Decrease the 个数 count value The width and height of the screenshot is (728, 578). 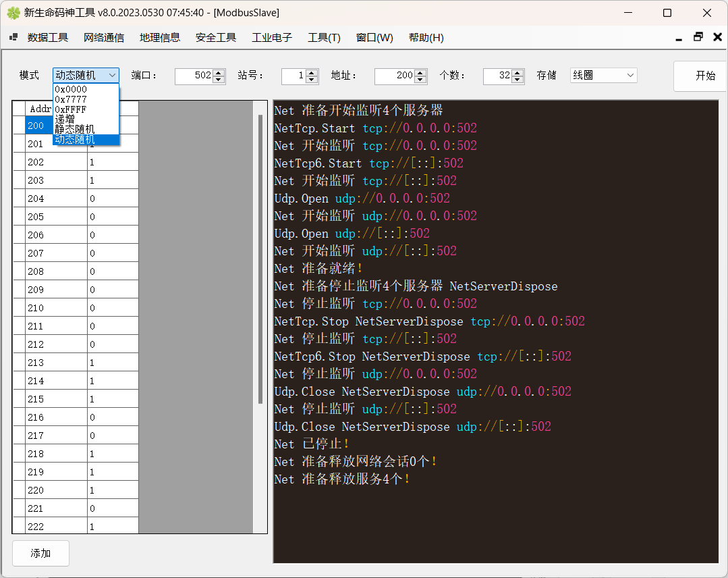pos(518,80)
